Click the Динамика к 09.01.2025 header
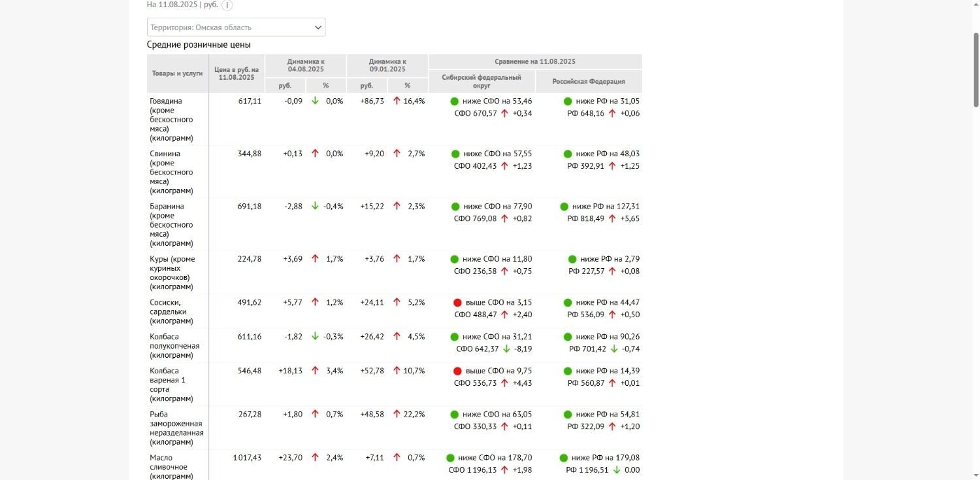Viewport: 980px width, 480px height. (387, 65)
